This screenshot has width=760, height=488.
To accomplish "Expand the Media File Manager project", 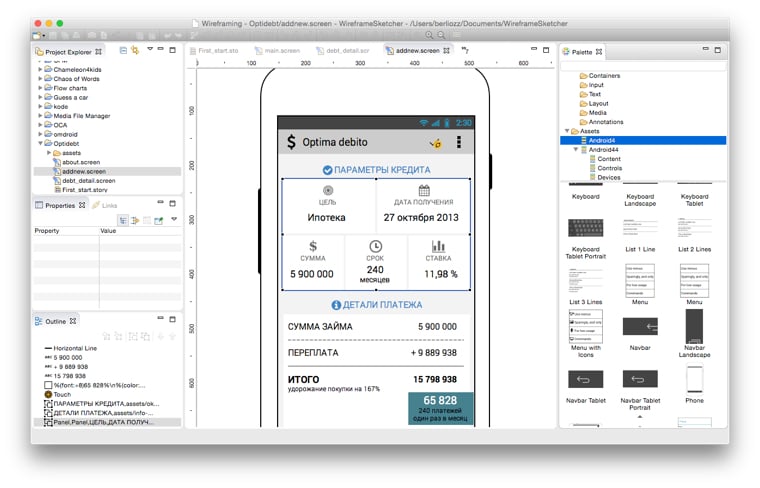I will click(x=40, y=116).
